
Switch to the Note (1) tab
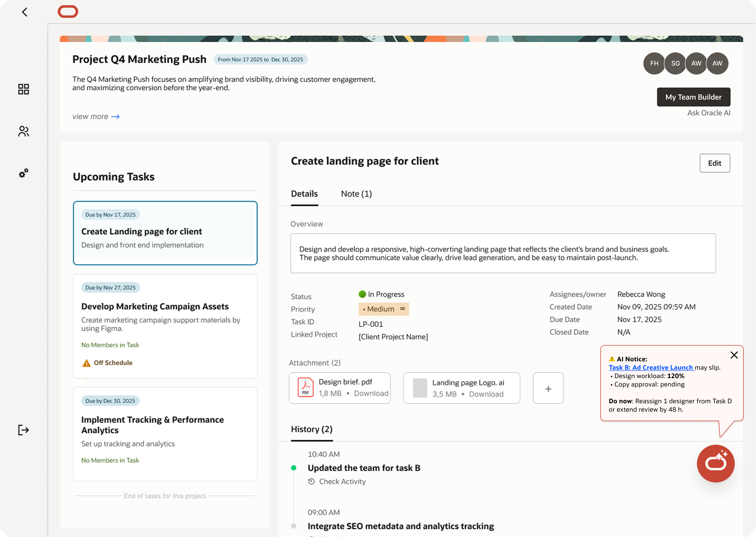click(x=356, y=194)
